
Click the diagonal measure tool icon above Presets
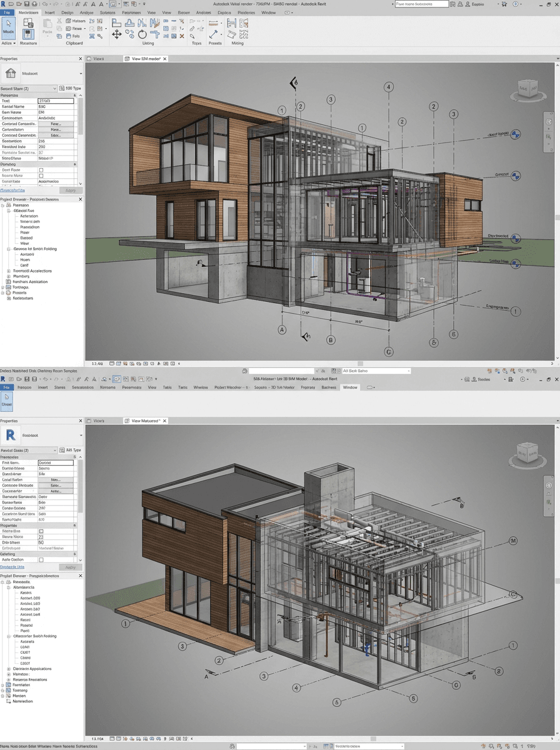(x=214, y=34)
